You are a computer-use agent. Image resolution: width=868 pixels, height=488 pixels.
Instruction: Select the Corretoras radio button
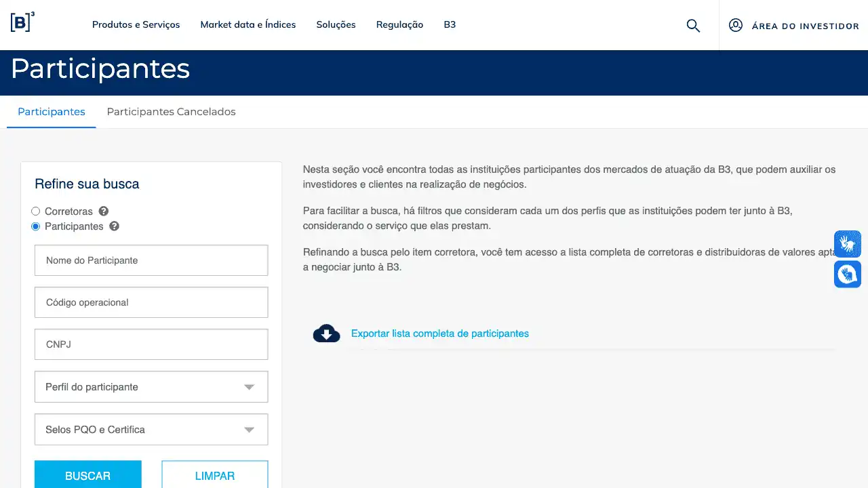[x=36, y=211]
